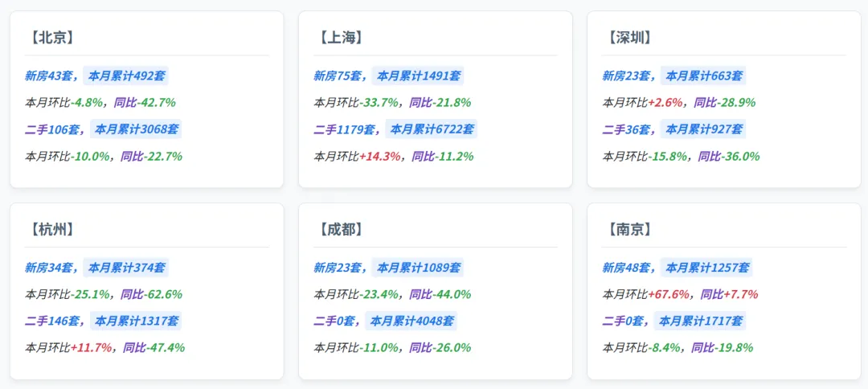The height and width of the screenshot is (389, 868).
Task: Click the 【北京】 card title
Action: coord(49,39)
